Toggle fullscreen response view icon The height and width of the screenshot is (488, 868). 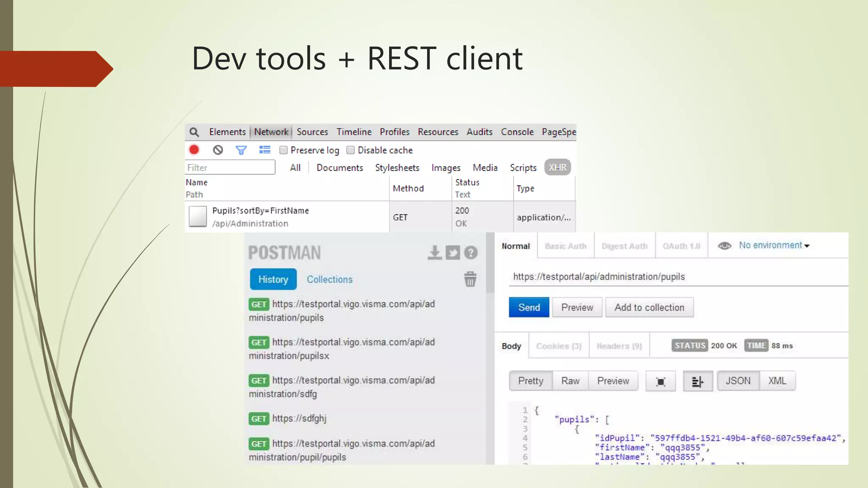(661, 381)
